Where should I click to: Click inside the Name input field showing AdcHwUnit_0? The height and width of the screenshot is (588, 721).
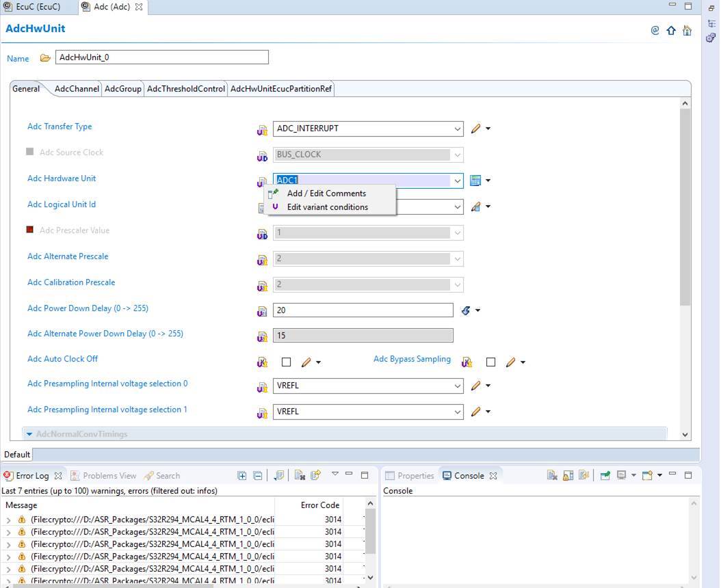161,57
